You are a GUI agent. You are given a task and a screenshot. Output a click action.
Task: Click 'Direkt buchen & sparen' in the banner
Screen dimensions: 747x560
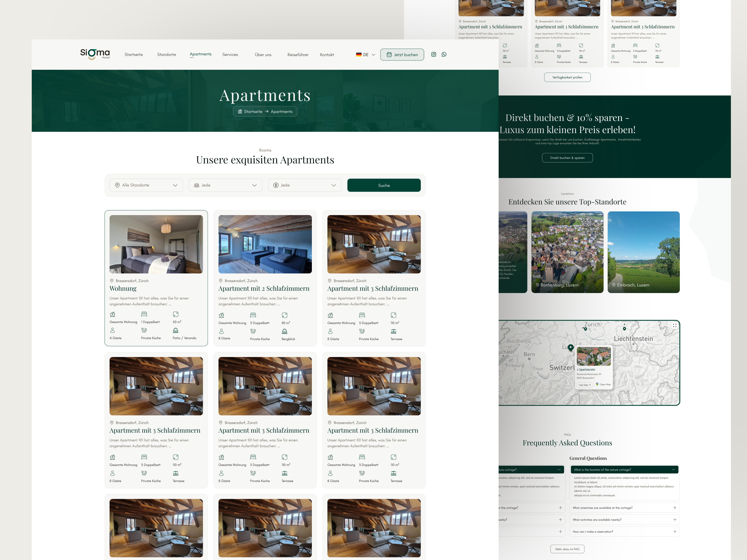click(567, 158)
